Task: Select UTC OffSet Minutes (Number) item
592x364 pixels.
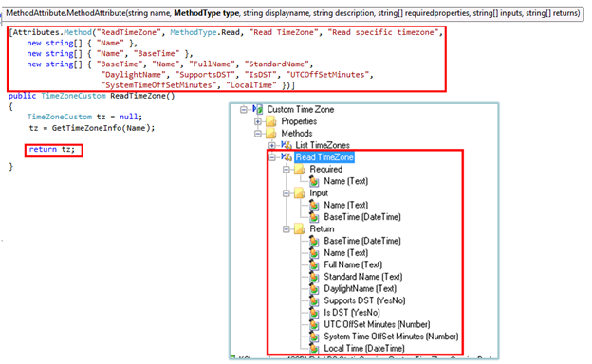Action: coord(377,324)
